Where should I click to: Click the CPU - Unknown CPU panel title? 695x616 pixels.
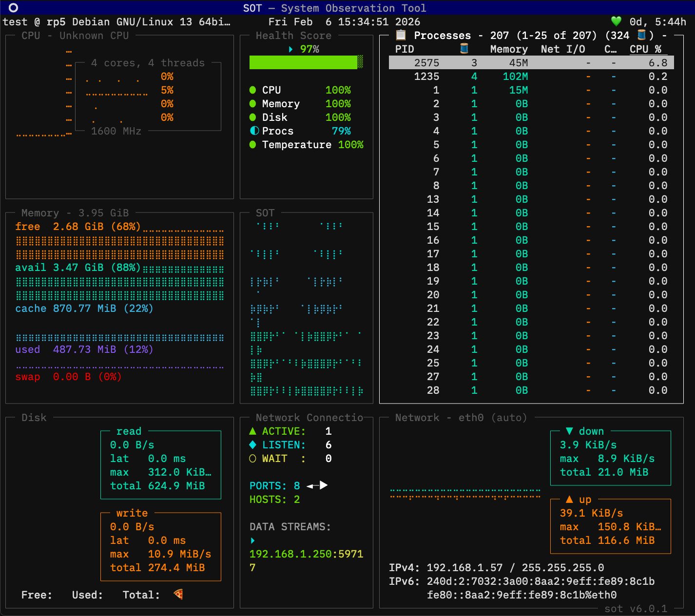pyautogui.click(x=75, y=35)
